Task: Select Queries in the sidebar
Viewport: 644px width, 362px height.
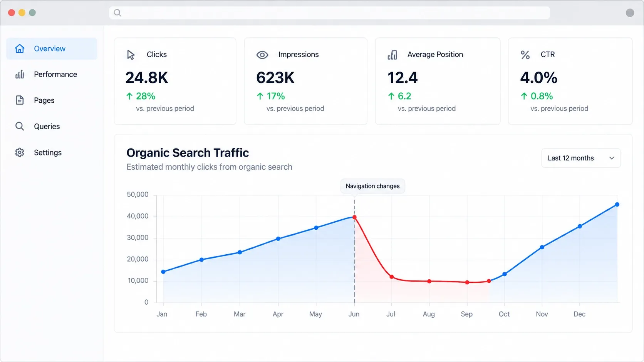Action: (52, 126)
